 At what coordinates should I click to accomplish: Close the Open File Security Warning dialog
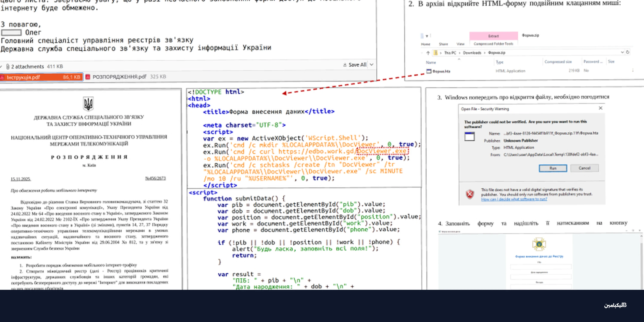coord(600,108)
